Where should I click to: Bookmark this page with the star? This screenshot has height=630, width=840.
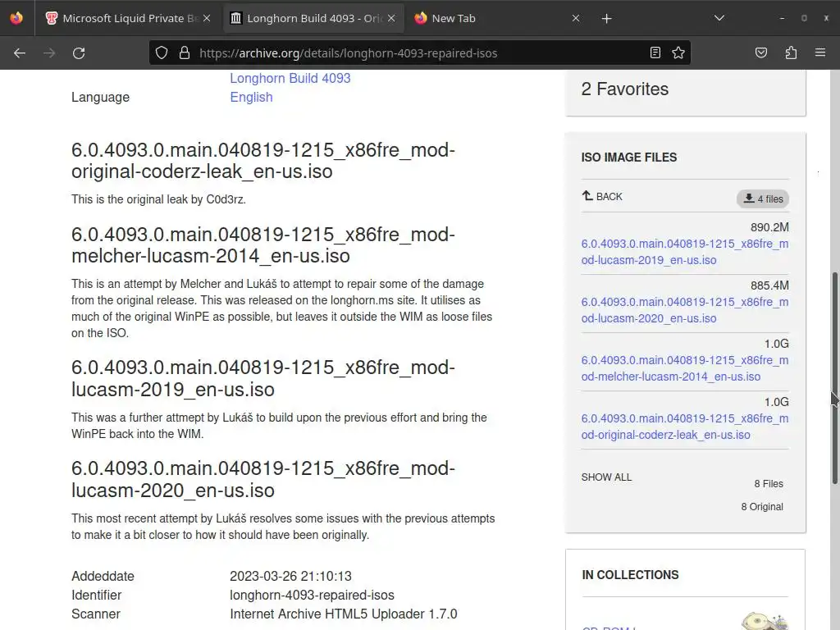pos(678,52)
